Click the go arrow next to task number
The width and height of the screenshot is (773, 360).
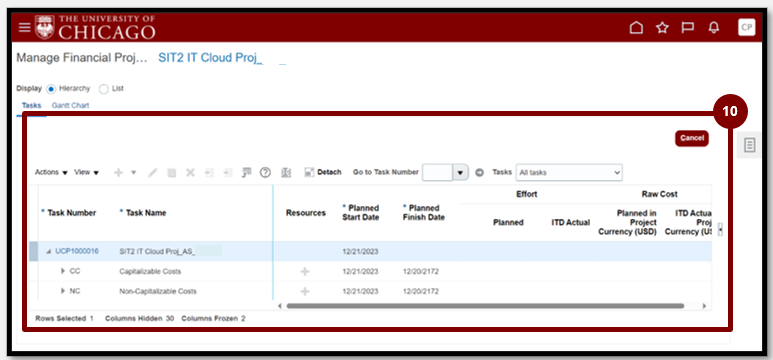(479, 173)
